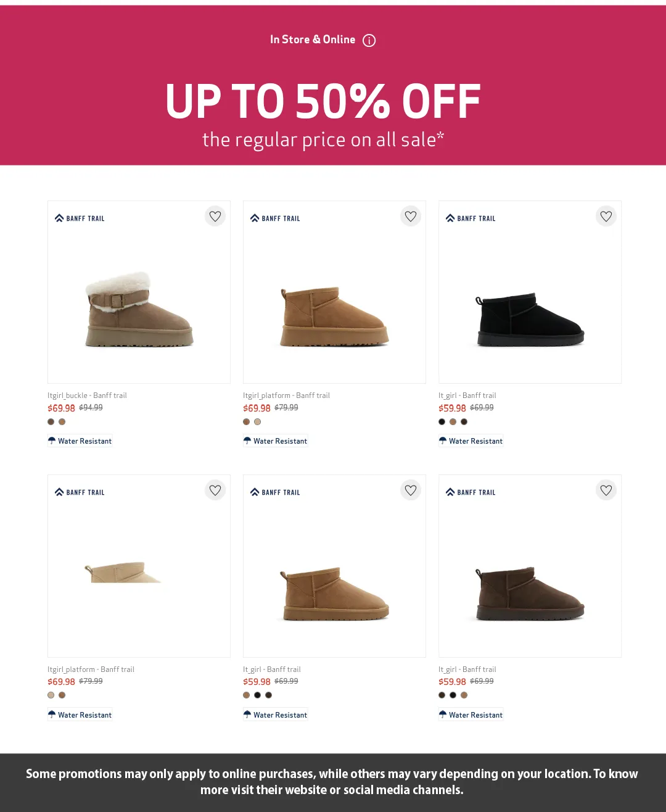Screen dimensions: 666x812
Task: Toggle the heart on the cropped beige platform boot
Action: pos(215,491)
